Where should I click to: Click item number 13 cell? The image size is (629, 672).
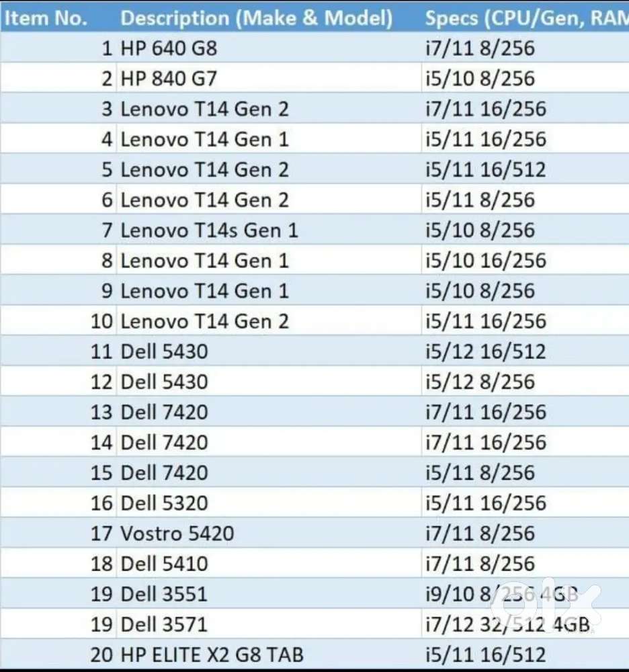point(101,412)
